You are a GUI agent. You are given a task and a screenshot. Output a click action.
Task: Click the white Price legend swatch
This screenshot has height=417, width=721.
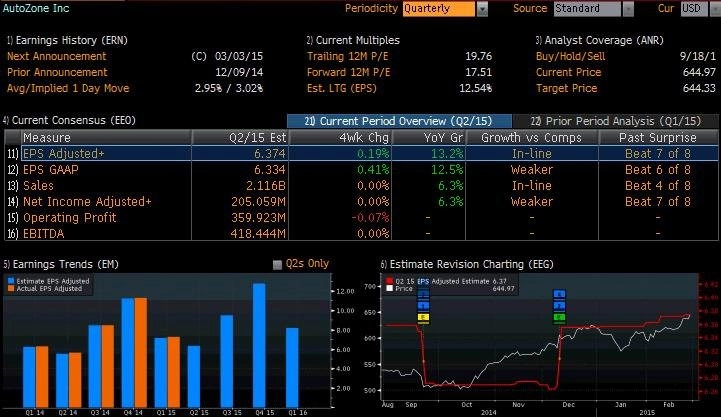tap(389, 288)
